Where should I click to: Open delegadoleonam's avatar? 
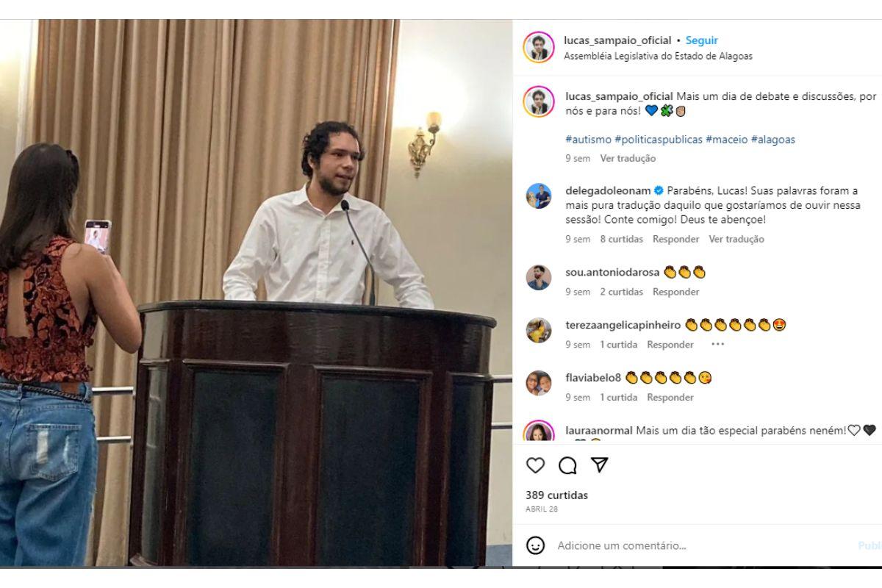(539, 196)
